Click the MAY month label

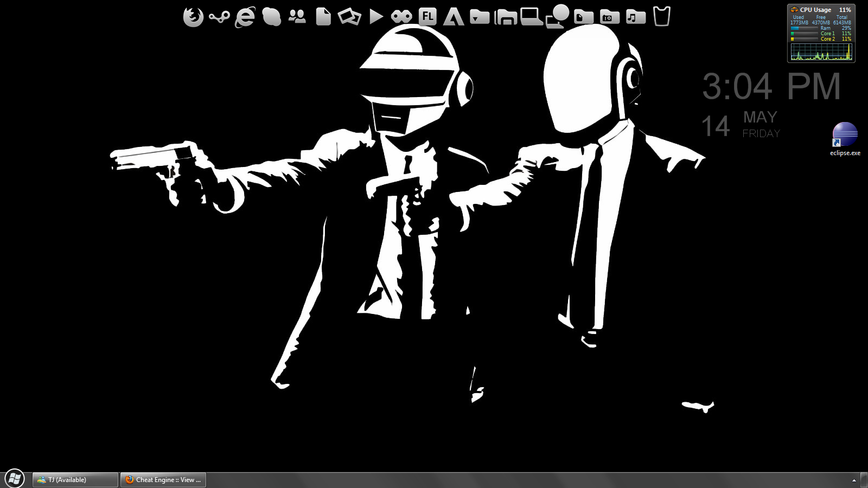click(x=760, y=117)
